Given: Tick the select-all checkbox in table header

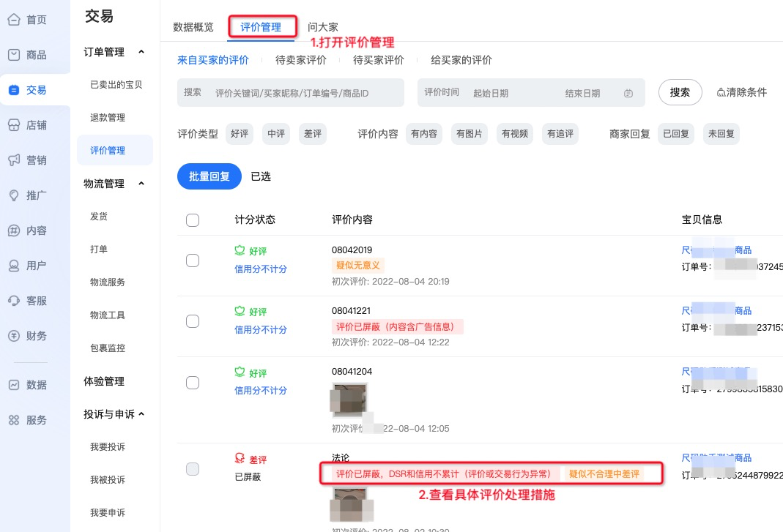Looking at the screenshot, I should [x=193, y=220].
